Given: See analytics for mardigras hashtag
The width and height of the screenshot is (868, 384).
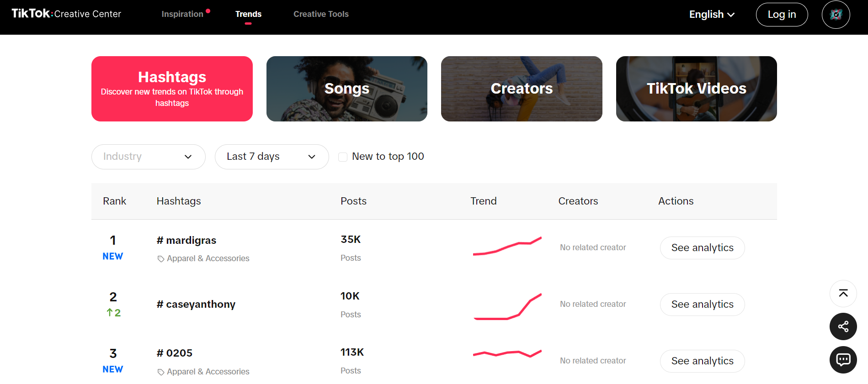Looking at the screenshot, I should pos(702,247).
